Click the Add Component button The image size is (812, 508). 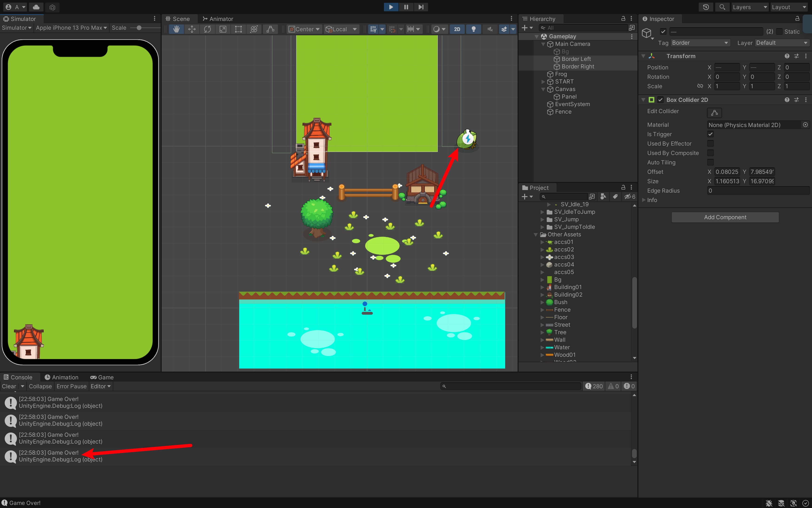[x=725, y=217]
